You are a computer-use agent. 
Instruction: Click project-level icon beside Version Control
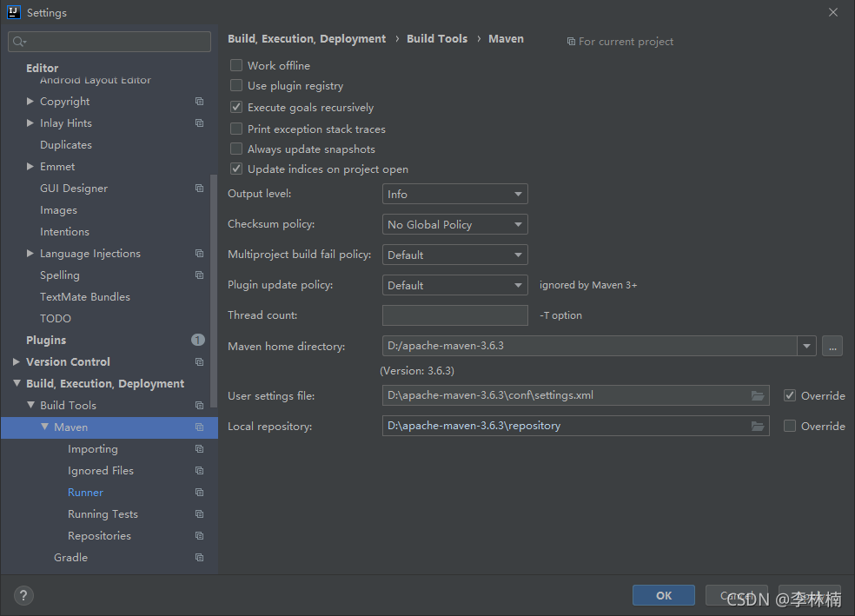point(200,362)
